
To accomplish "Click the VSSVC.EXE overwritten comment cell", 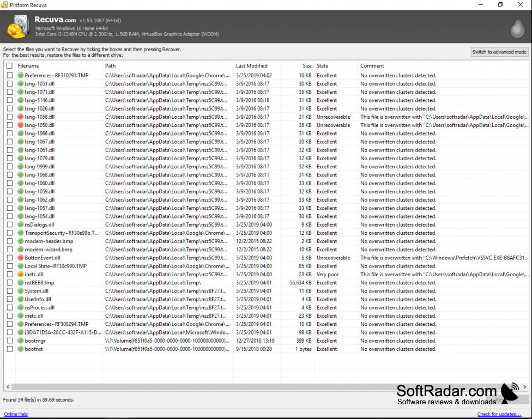I will tap(444, 258).
